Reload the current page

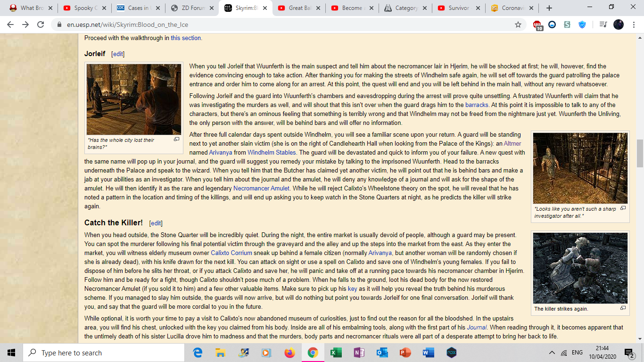pos(41,25)
